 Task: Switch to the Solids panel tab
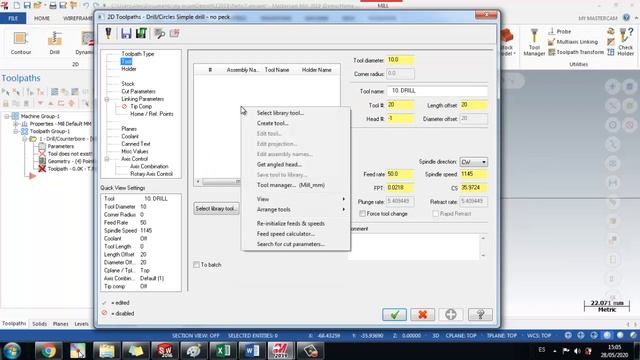coord(39,324)
